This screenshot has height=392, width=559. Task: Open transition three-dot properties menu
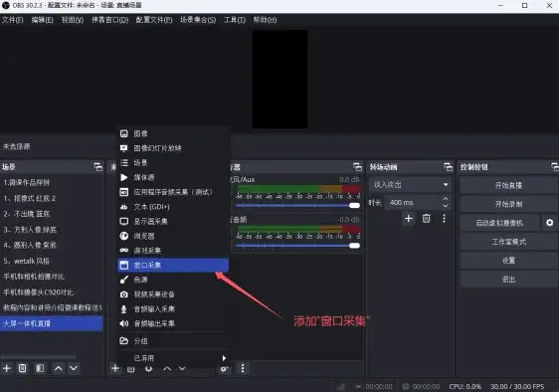(444, 218)
